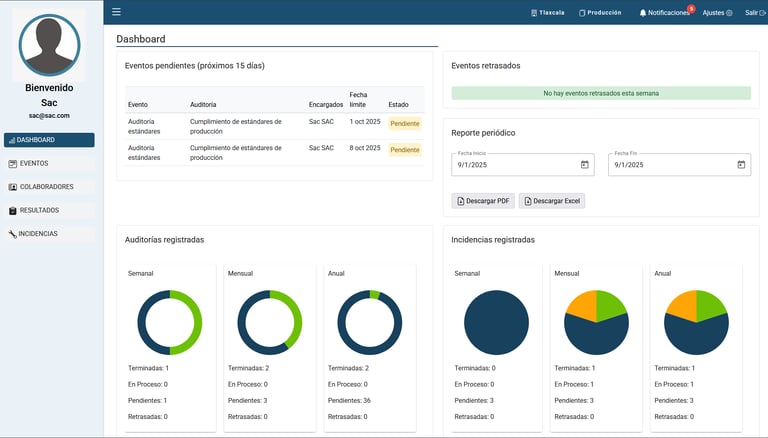Viewport: 768px width, 438px height.
Task: Click the 'Dashboard' page title
Action: (x=141, y=39)
